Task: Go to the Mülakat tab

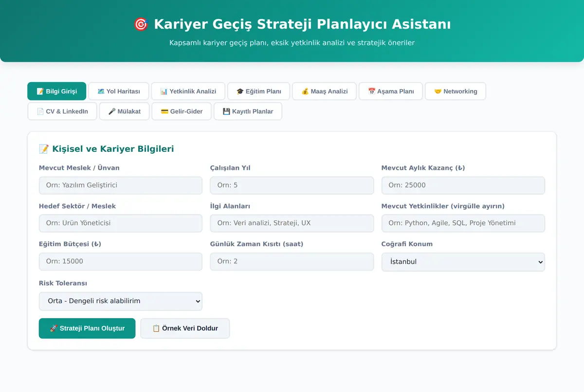Action: (x=125, y=111)
